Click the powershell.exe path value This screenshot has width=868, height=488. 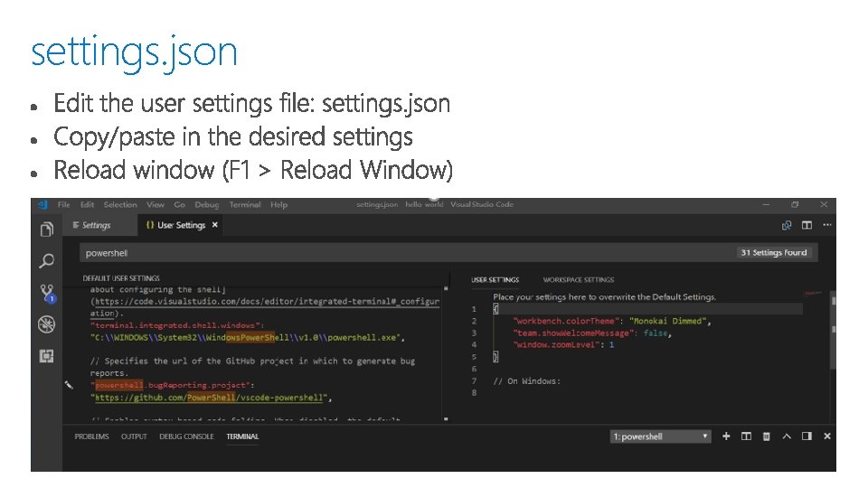(x=247, y=337)
